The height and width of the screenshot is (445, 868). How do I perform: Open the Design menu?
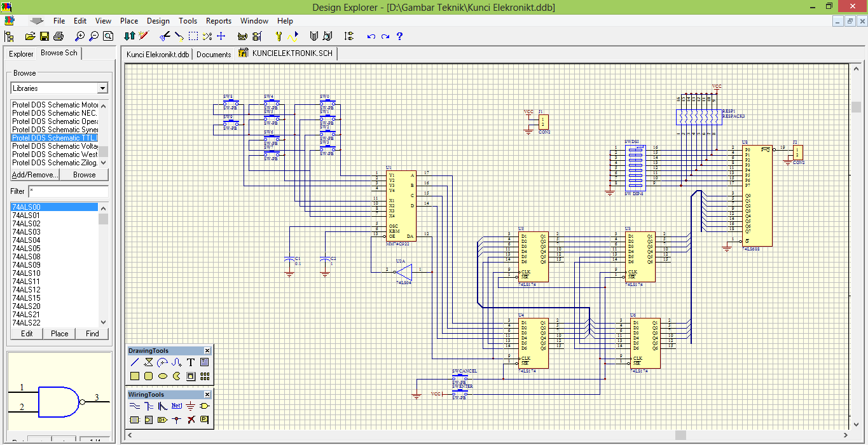coord(158,20)
